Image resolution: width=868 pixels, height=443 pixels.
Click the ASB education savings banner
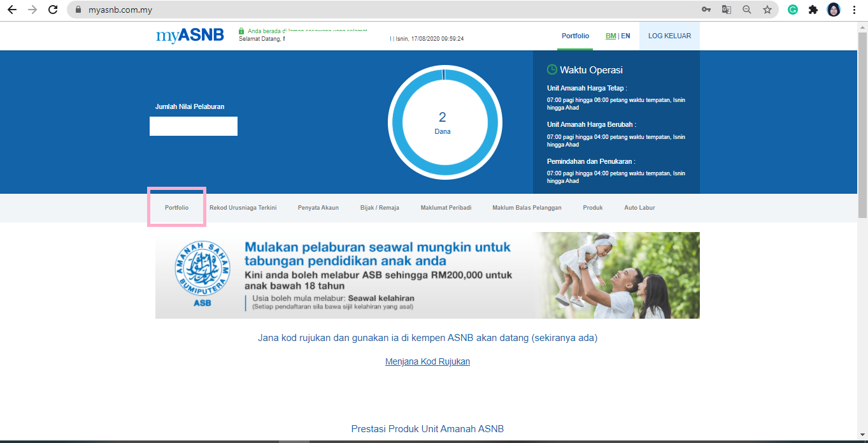coord(427,275)
